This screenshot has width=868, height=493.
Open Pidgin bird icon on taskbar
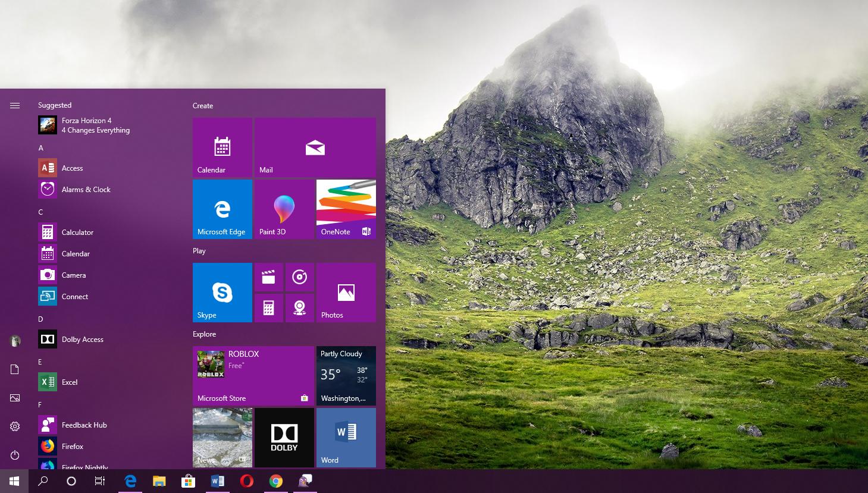[305, 481]
